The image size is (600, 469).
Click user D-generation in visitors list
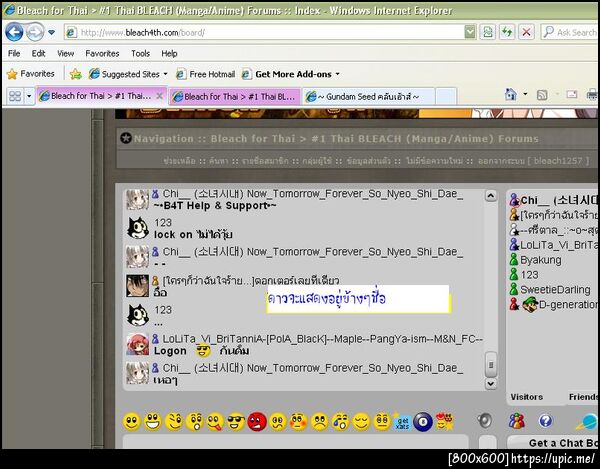pos(554,305)
